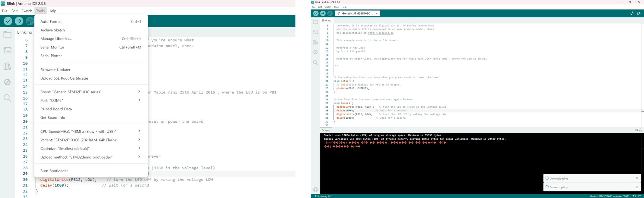The width and height of the screenshot is (644, 198).
Task: Click line number 29 in right editor
Action: pyautogui.click(x=327, y=111)
